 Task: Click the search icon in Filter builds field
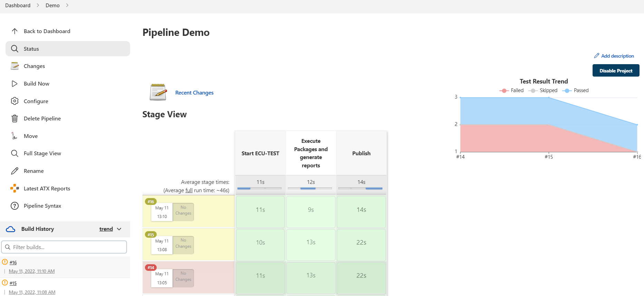8,247
